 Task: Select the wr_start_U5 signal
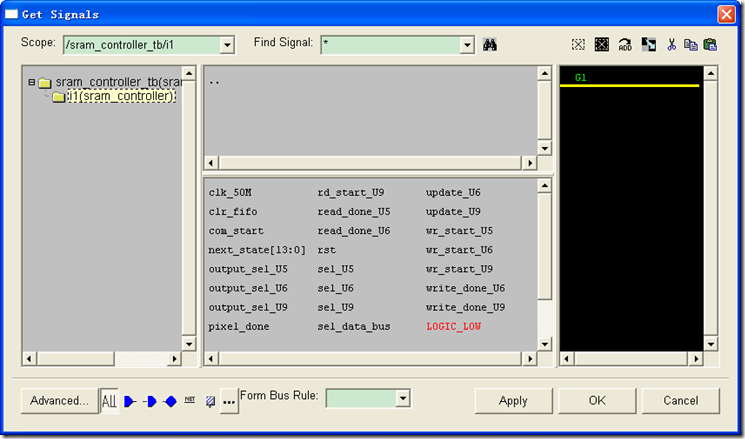click(x=459, y=231)
